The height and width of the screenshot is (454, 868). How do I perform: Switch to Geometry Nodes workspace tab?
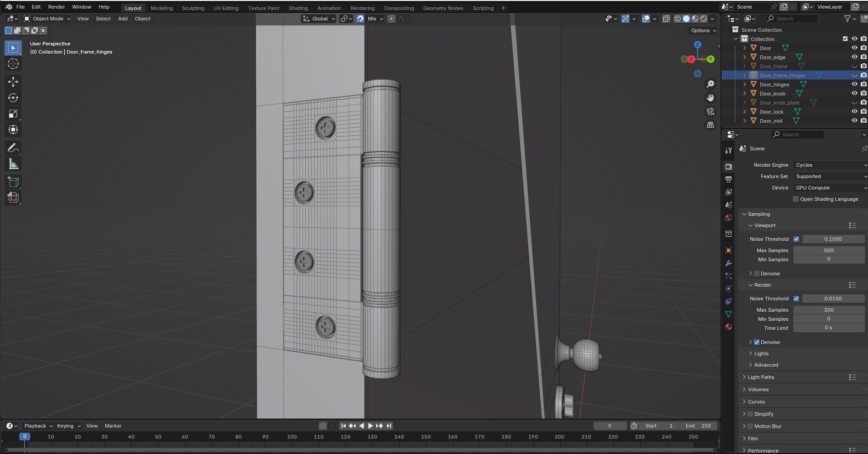click(x=443, y=8)
